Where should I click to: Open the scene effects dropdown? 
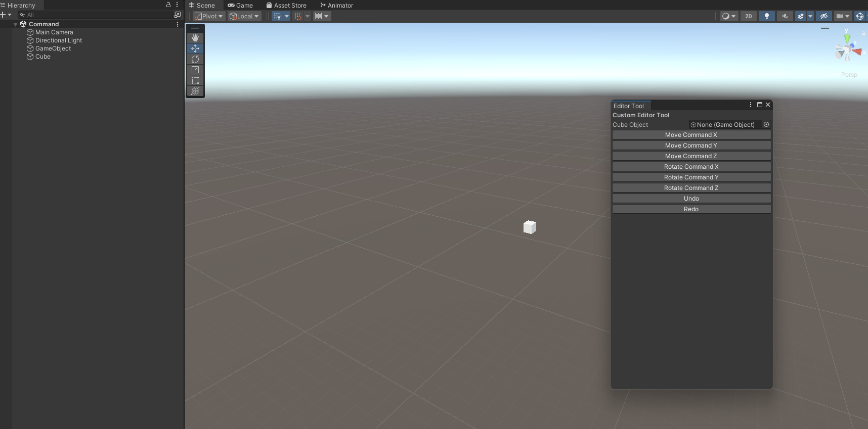810,16
